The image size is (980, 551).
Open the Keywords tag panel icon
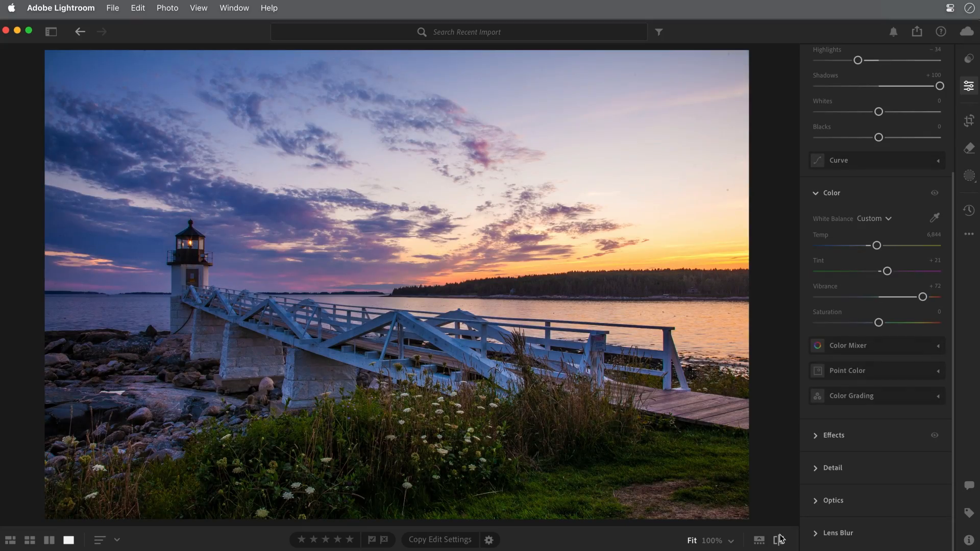(969, 513)
